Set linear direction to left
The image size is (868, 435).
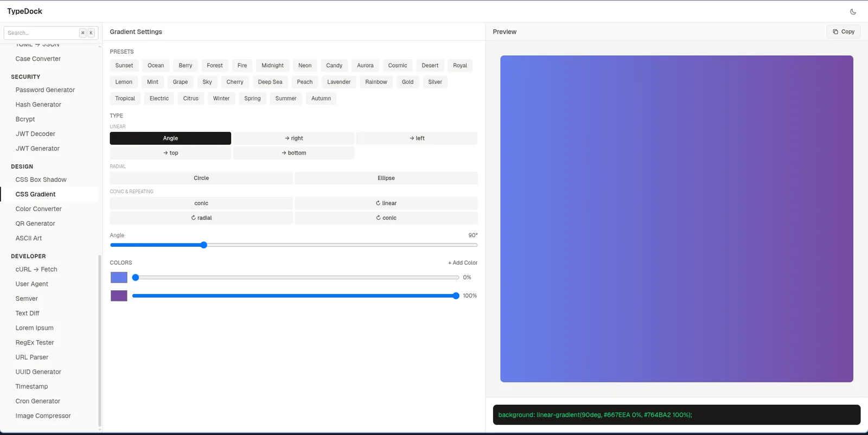click(x=417, y=138)
